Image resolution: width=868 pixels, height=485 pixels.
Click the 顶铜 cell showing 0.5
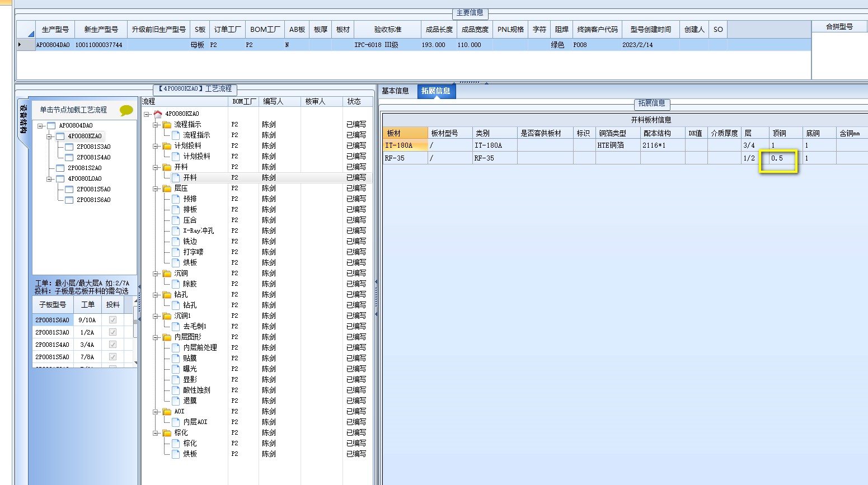click(x=786, y=158)
